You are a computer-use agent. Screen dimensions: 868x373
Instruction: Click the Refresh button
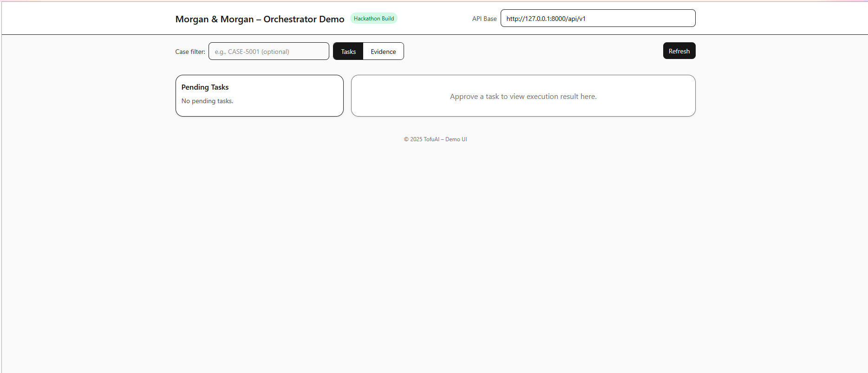(x=679, y=51)
